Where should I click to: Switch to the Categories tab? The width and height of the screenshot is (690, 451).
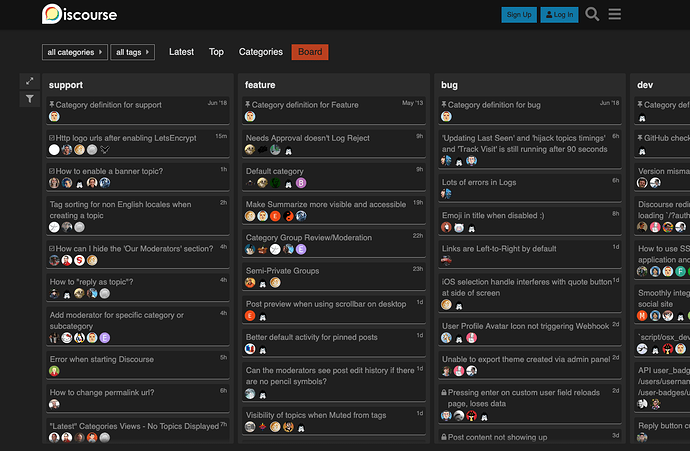point(261,52)
